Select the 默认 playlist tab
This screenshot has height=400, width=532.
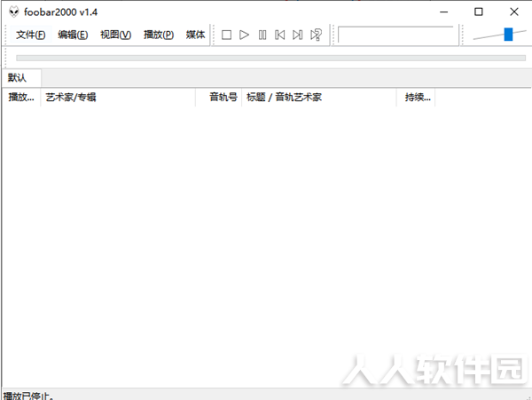[x=21, y=78]
